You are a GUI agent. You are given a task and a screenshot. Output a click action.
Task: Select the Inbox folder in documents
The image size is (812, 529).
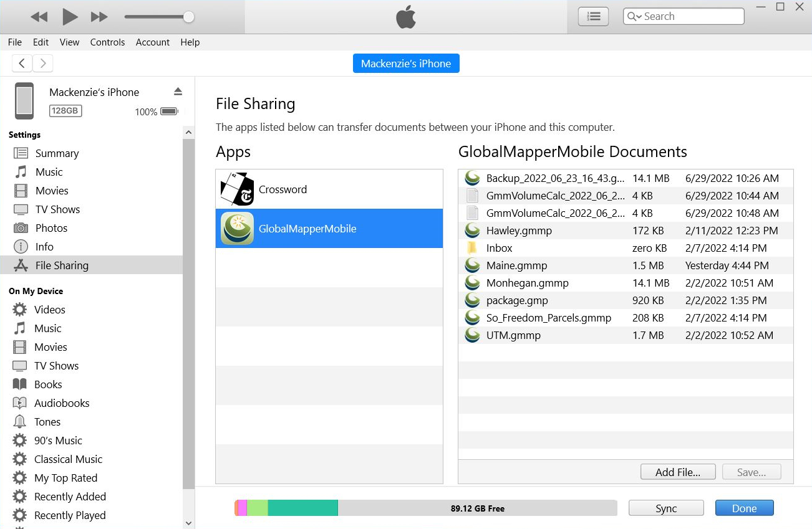pyautogui.click(x=499, y=248)
